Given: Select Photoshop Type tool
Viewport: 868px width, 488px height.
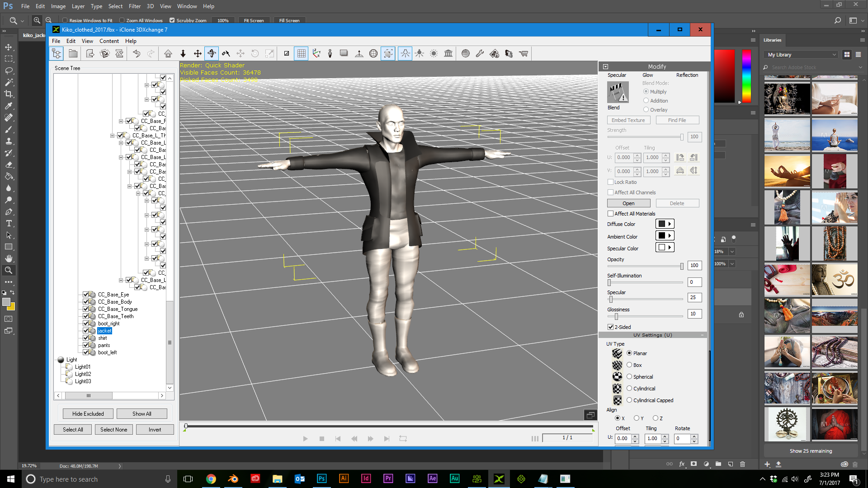Looking at the screenshot, I should click(x=9, y=223).
